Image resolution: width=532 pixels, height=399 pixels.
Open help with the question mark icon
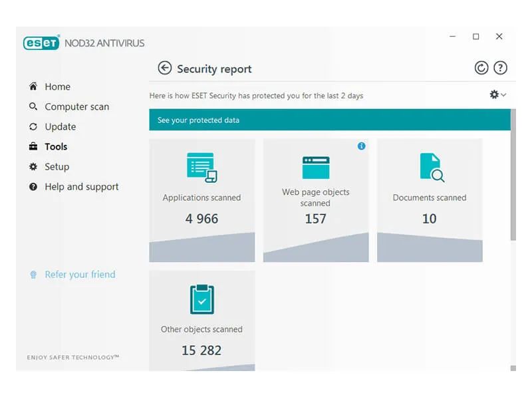[x=500, y=68]
